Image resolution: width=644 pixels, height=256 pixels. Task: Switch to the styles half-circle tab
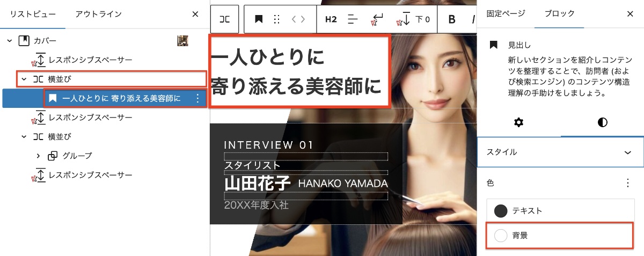click(602, 122)
